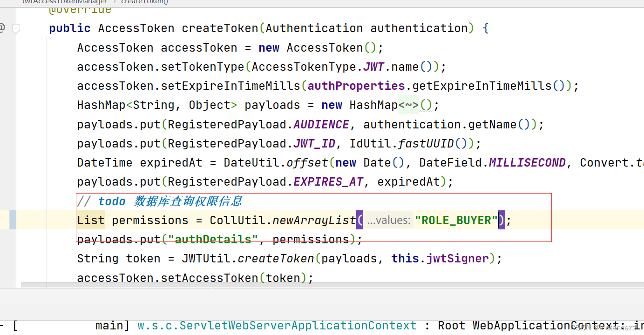644x335 pixels.
Task: Click the editor's horizontal scrollbar
Action: [332, 285]
